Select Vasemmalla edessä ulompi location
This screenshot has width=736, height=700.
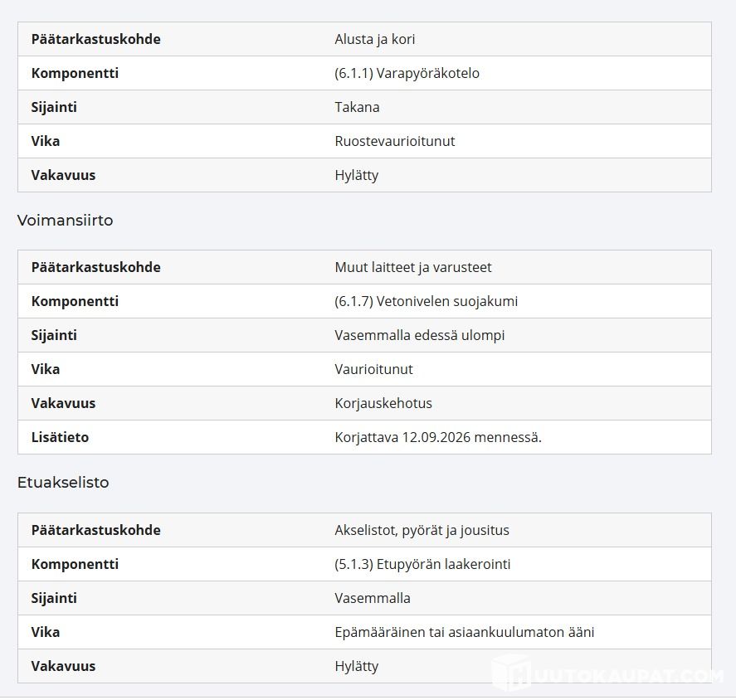pos(420,335)
